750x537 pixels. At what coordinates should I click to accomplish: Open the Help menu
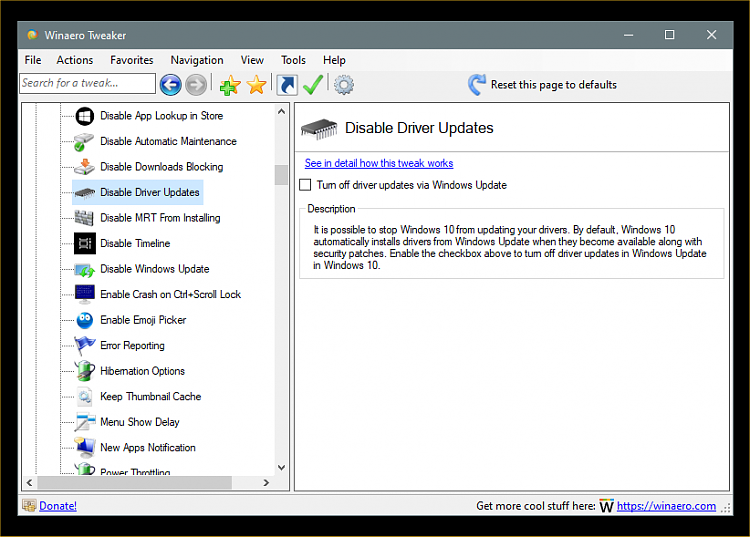coord(334,60)
